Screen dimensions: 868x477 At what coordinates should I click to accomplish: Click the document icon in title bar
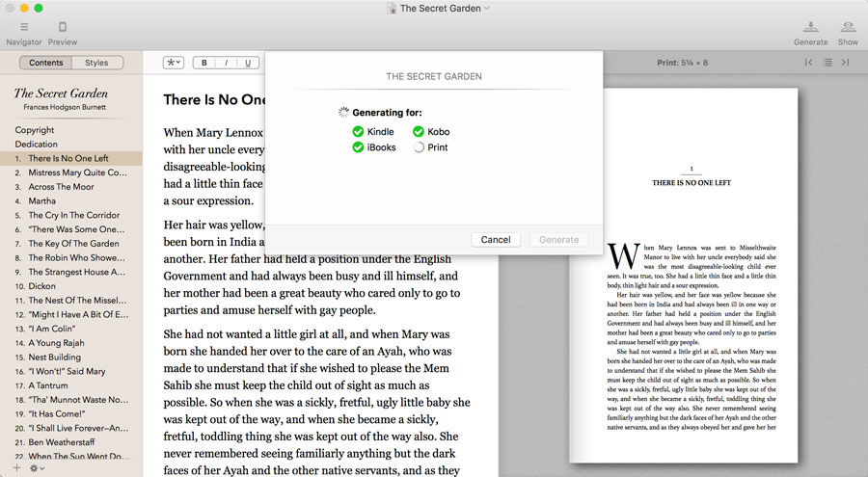click(392, 9)
